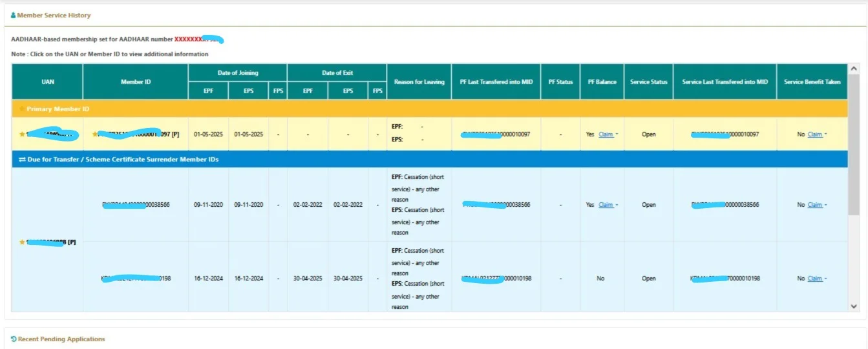Screen dimensions: 868x349
Task: Expand caret next to Service Benefit Claim, primary row
Action: point(826,134)
